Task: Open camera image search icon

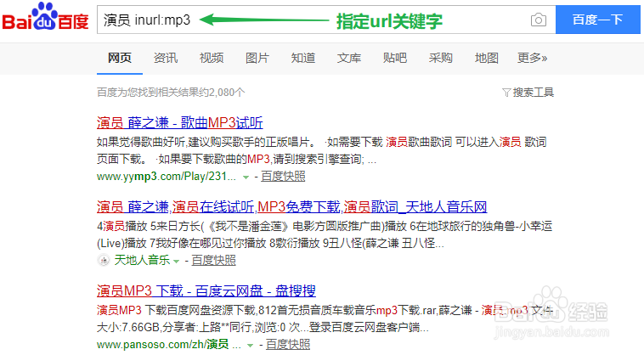Action: click(539, 20)
